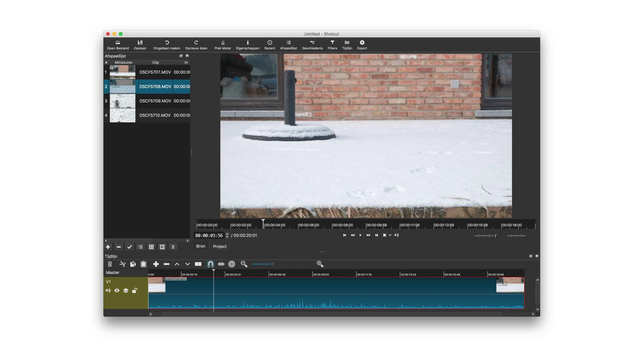Click the timeline paste clipboard icon

(144, 264)
